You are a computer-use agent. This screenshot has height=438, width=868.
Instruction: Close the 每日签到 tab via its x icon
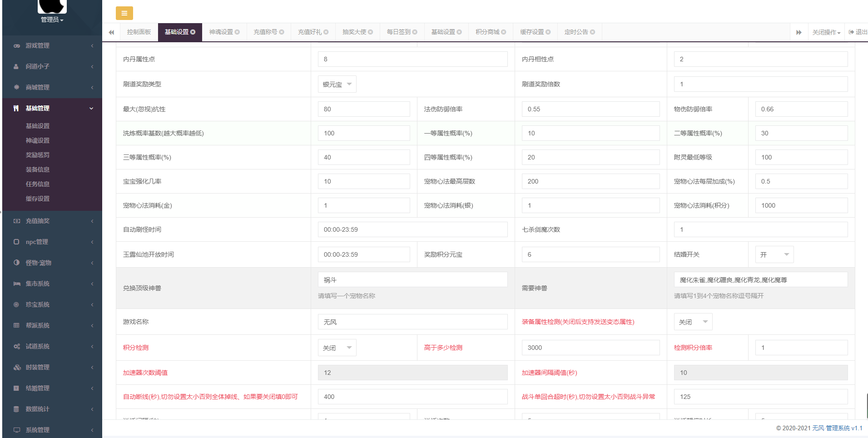pyautogui.click(x=415, y=32)
